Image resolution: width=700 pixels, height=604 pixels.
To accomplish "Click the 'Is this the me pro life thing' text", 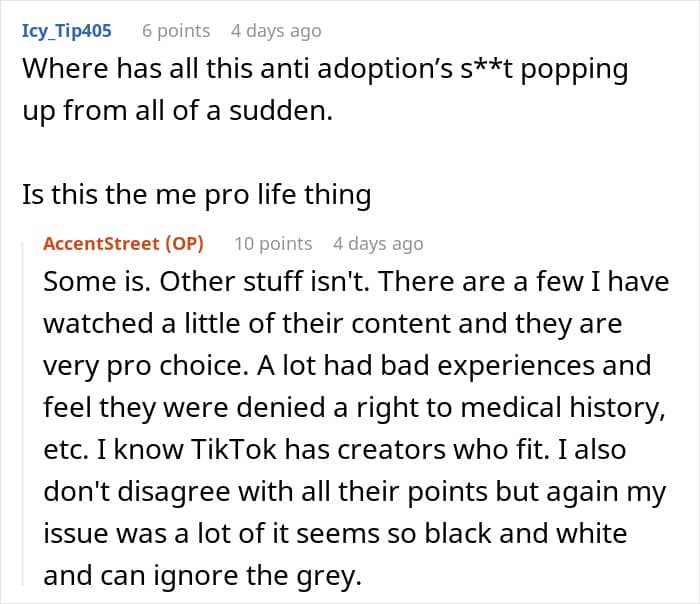I will (196, 194).
